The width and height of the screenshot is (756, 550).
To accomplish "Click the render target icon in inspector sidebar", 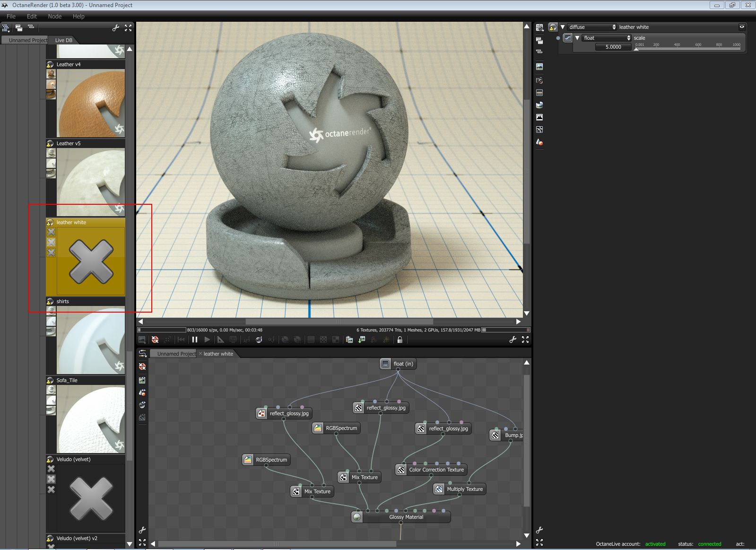I will coord(539,28).
